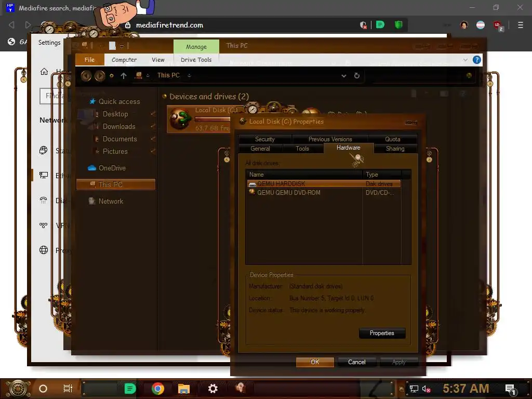Click the This PC breadcrumb in address bar
532x399 pixels.
click(x=168, y=75)
